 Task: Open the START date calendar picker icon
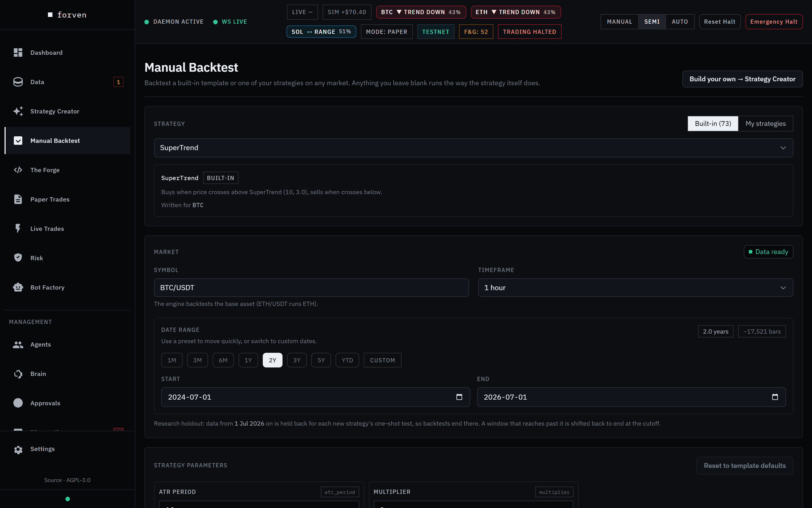pos(459,397)
